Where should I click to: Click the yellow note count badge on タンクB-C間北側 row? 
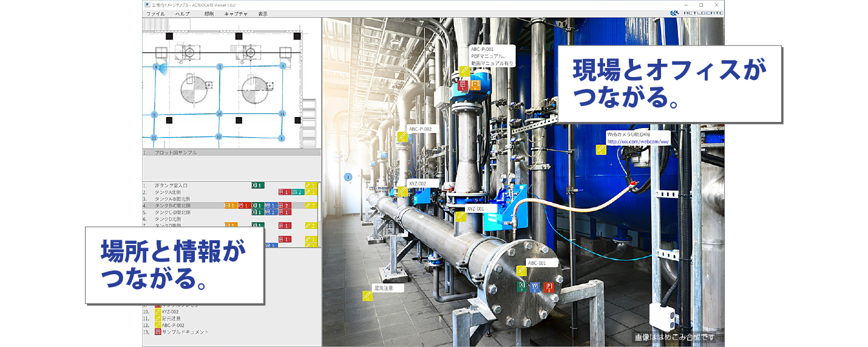coord(311,206)
